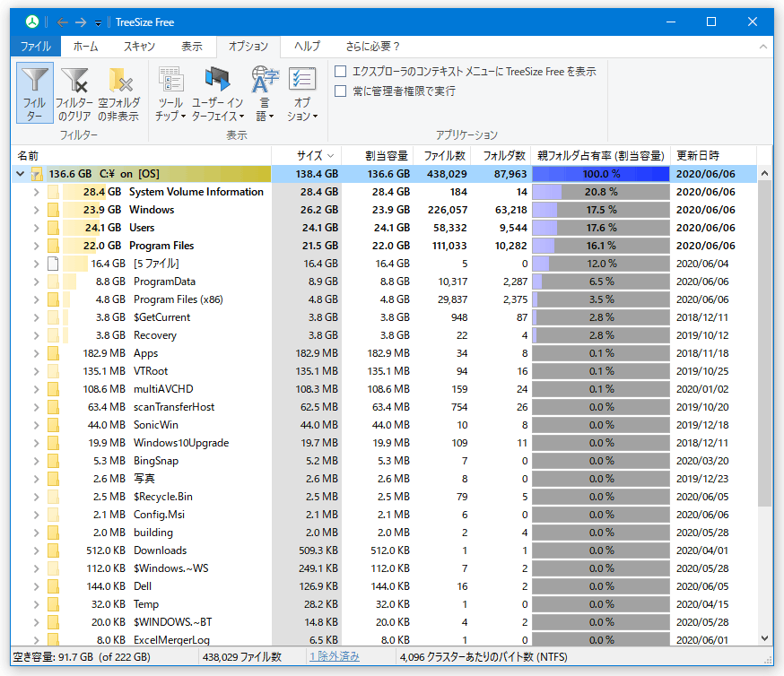784x676 pixels.
Task: Sort by the 更新日時 column header
Action: 713,156
